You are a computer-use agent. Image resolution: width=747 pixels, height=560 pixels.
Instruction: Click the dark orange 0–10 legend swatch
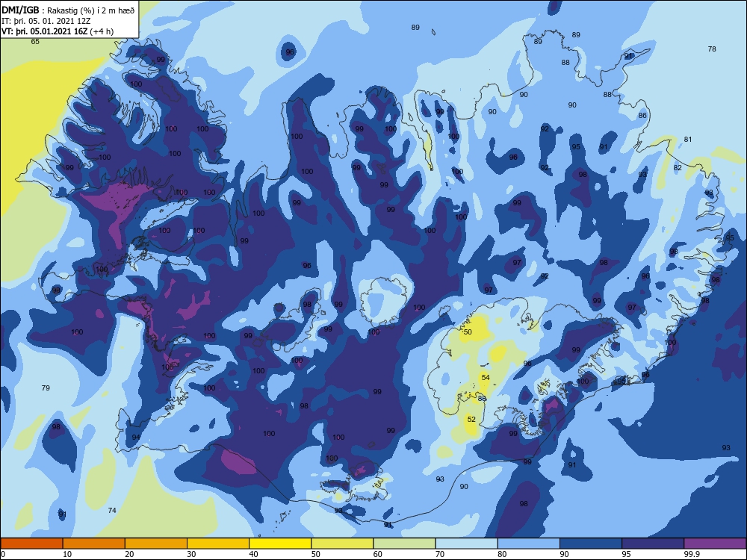tap(31, 544)
